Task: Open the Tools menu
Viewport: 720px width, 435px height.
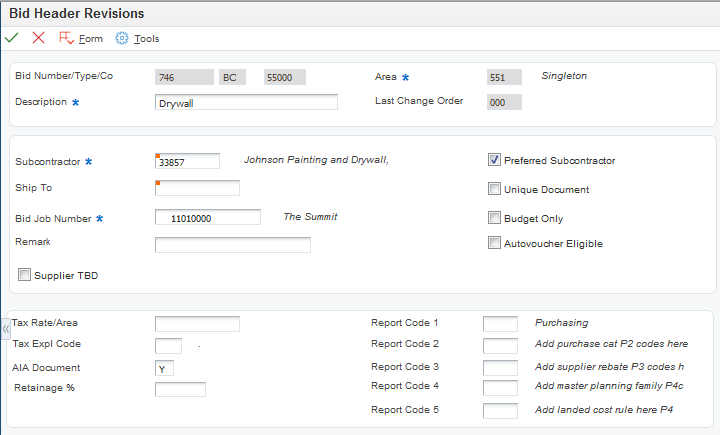Action: (x=146, y=39)
